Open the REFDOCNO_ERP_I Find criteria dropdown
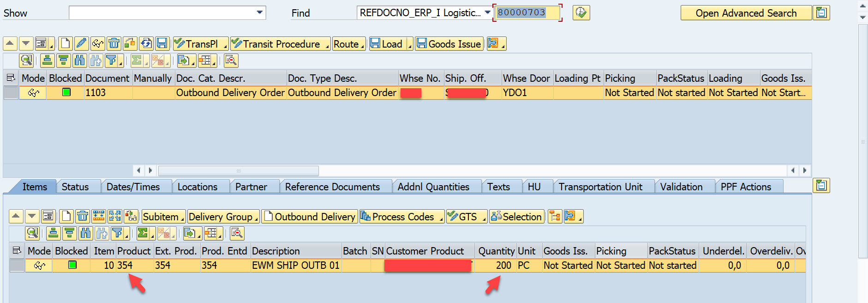This screenshot has height=303, width=868. [x=487, y=12]
